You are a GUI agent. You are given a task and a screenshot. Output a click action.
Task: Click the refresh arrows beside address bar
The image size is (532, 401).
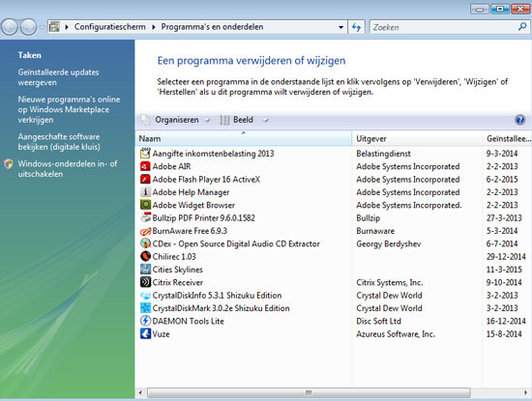[356, 27]
